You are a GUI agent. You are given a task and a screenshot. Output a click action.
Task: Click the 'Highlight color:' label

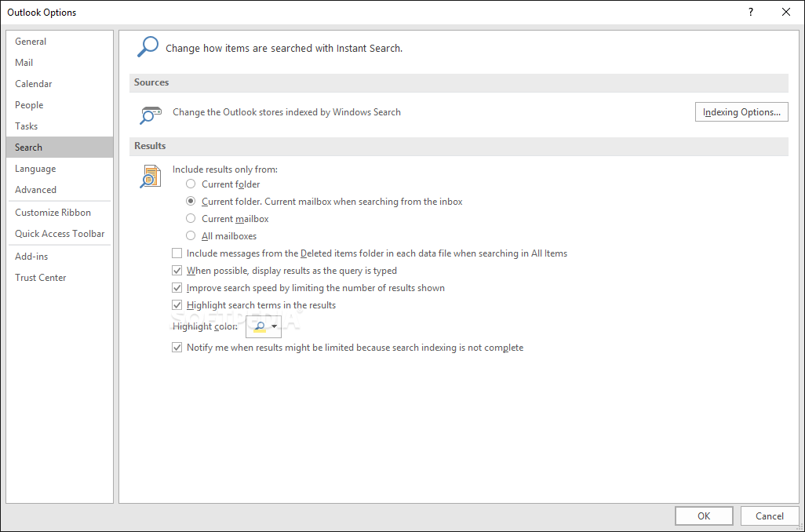[205, 326]
